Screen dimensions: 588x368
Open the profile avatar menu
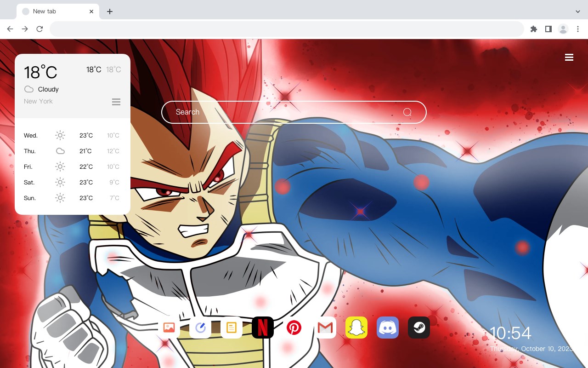pyautogui.click(x=563, y=29)
